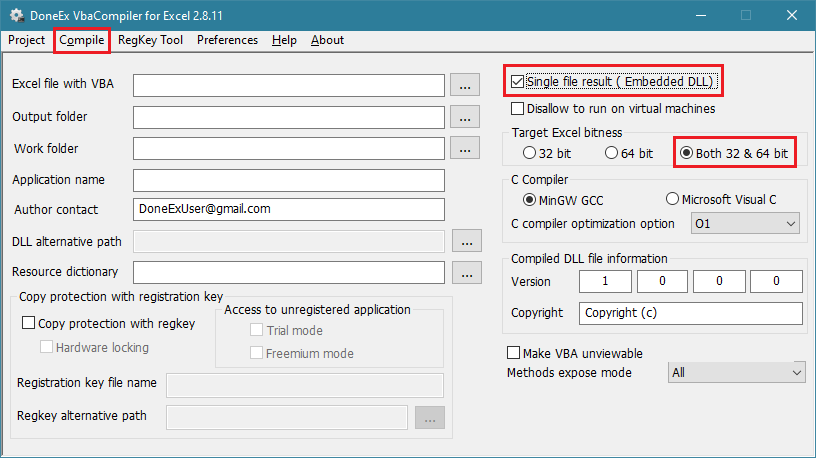The width and height of the screenshot is (816, 458).
Task: Minimize the VbaCompiler window
Action: pos(701,15)
